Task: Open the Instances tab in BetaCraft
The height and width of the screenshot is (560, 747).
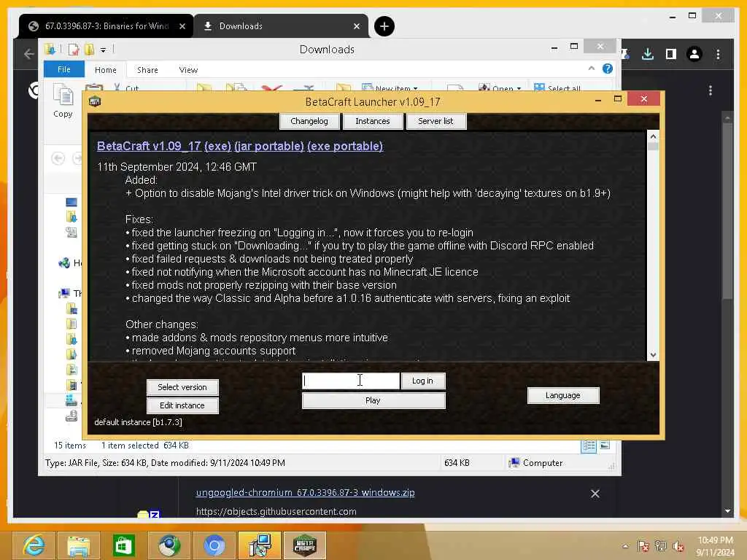Action: (x=373, y=122)
